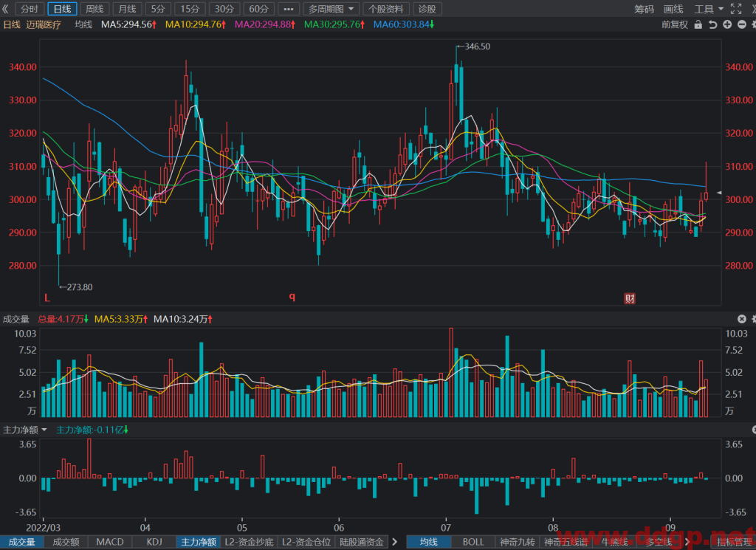Screen dimensions: 756x550
Task: Select the 牛熊线 overlay tab
Action: [614, 542]
